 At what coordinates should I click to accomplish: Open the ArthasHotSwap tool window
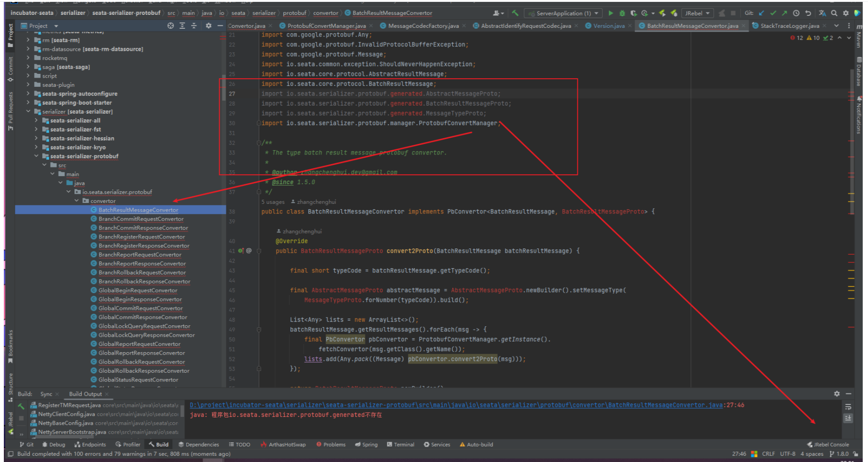click(283, 445)
